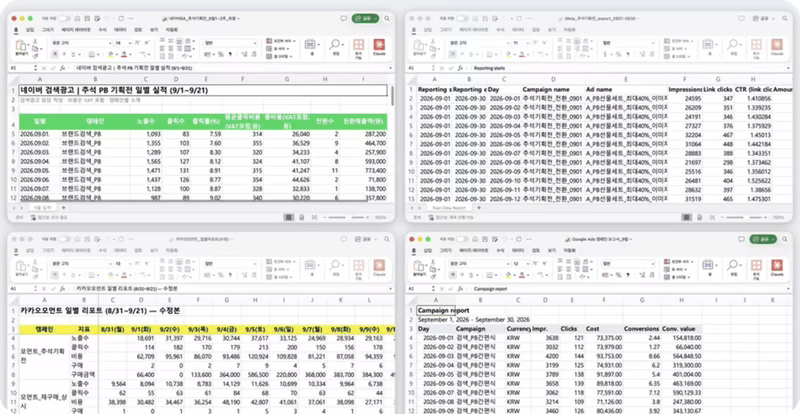Click title bar search icon in Meta window
This screenshot has height=414, width=800.
(784, 18)
